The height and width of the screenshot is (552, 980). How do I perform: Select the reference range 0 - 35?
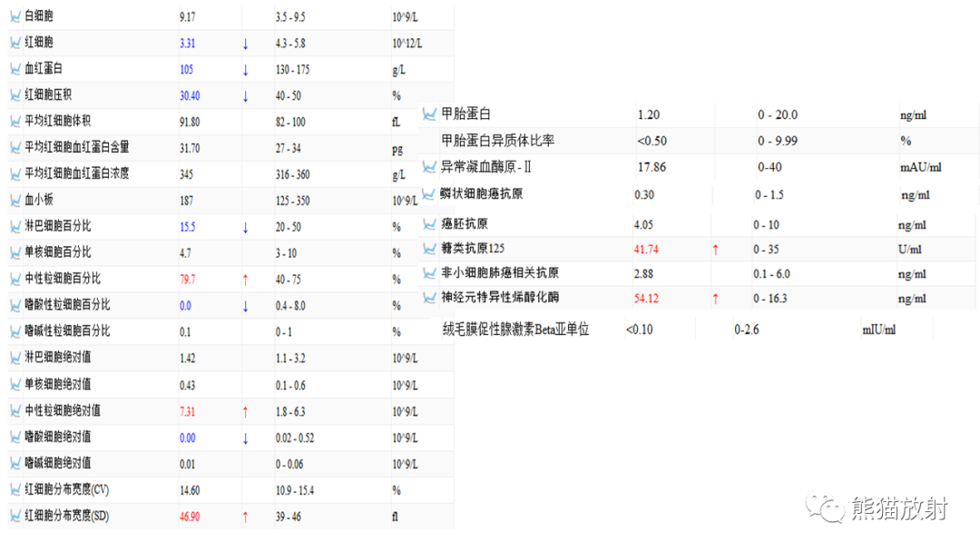pyautogui.click(x=766, y=249)
